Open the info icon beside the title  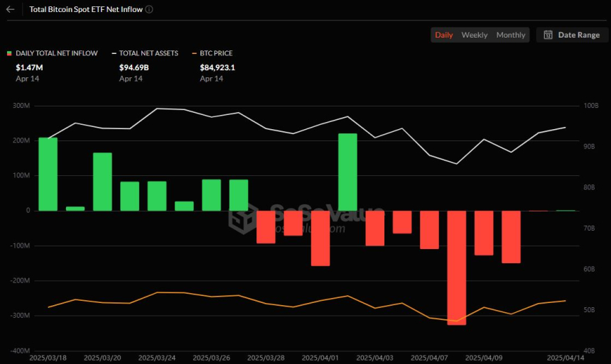149,9
